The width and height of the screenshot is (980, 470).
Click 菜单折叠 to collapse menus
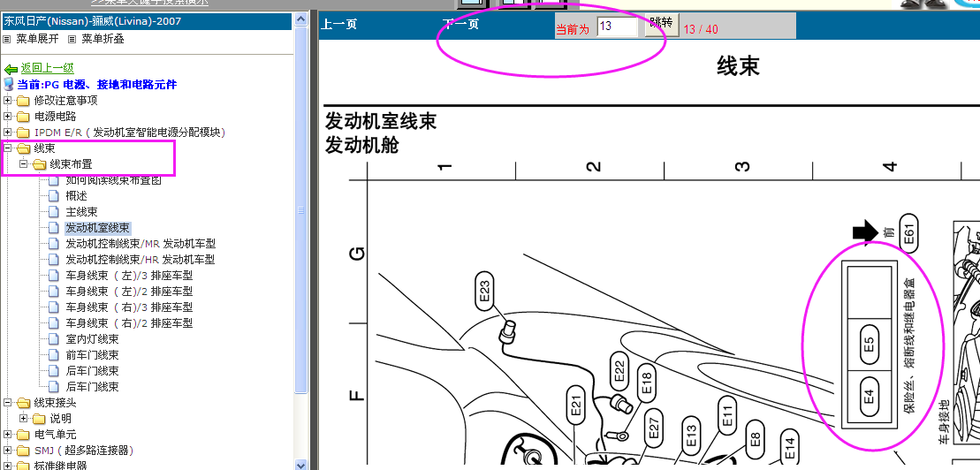click(103, 39)
